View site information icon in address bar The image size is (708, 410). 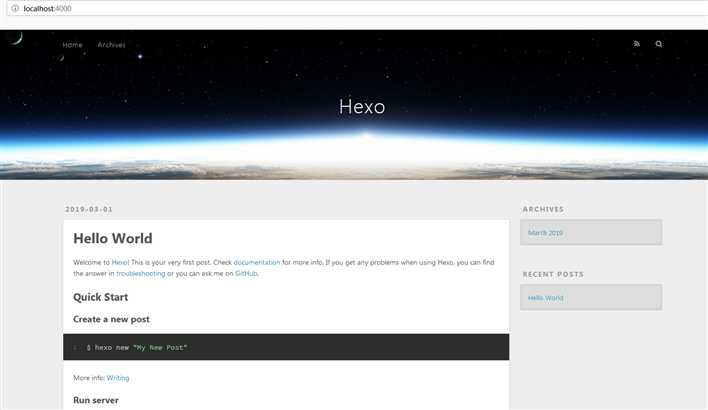(x=15, y=8)
